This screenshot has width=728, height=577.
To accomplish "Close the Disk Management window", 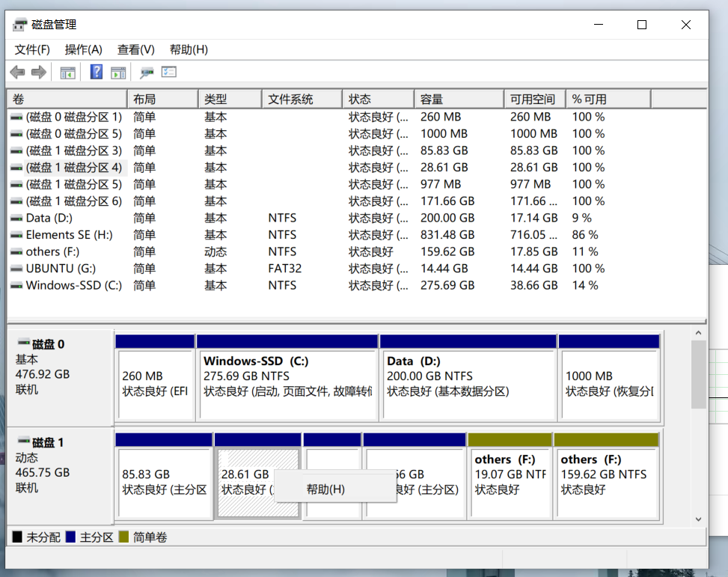I will coord(686,25).
